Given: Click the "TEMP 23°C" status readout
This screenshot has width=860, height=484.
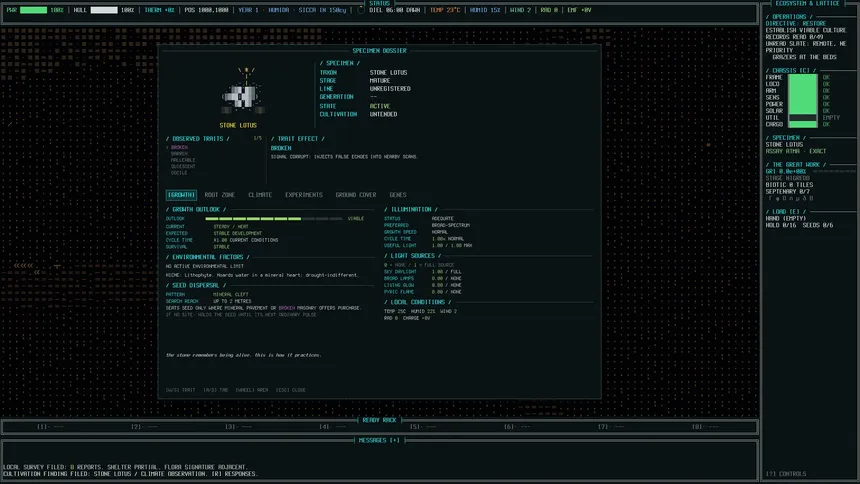Looking at the screenshot, I should (445, 10).
